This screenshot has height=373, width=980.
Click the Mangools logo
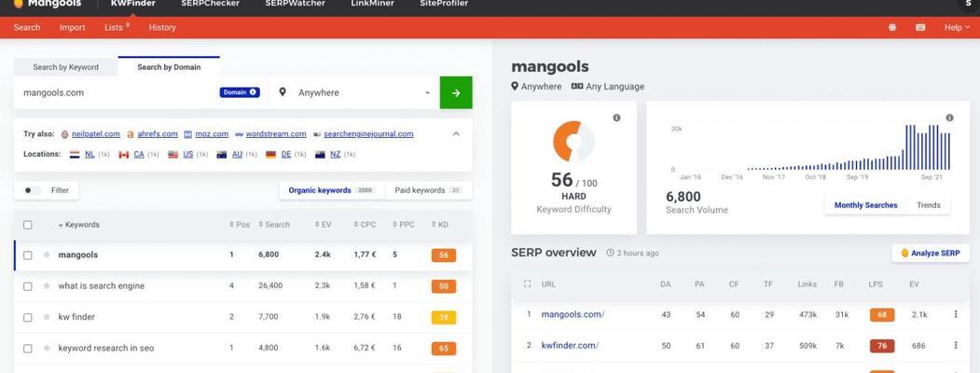pyautogui.click(x=48, y=4)
